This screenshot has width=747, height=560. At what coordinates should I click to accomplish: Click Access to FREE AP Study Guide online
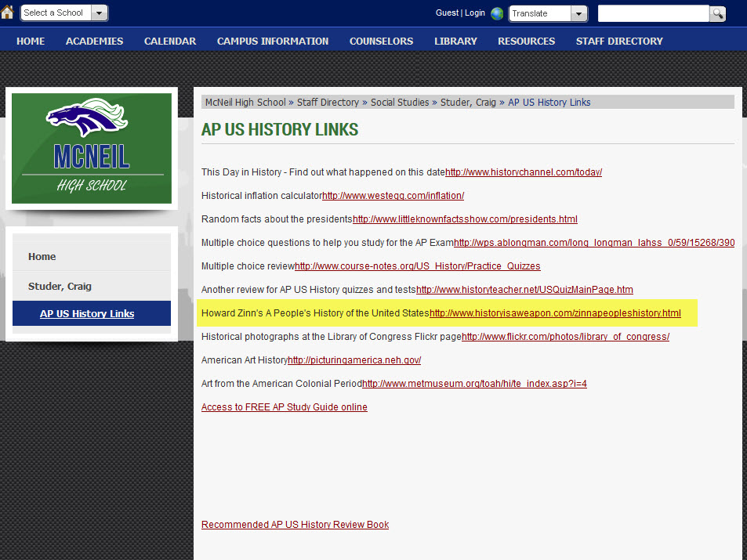(285, 406)
